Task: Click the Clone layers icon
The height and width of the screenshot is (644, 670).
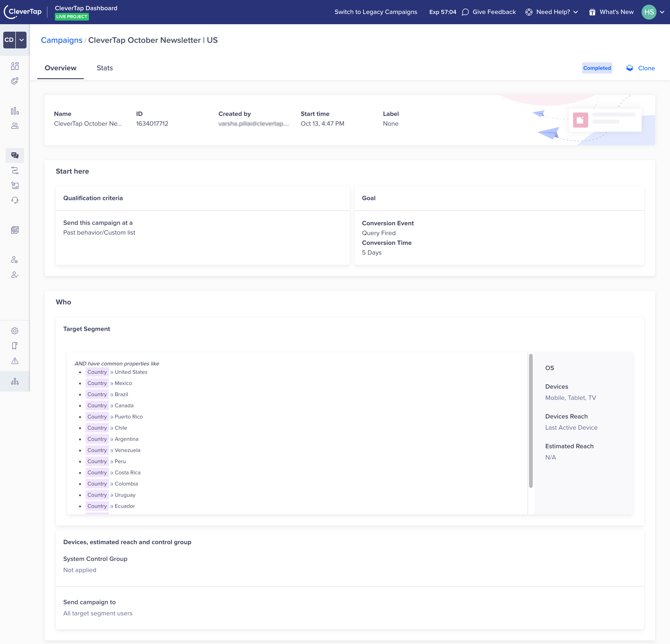Action: (630, 68)
